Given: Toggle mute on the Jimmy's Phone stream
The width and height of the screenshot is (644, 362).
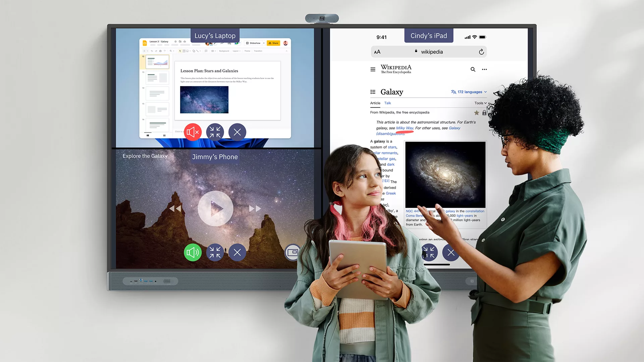Looking at the screenshot, I should (193, 252).
